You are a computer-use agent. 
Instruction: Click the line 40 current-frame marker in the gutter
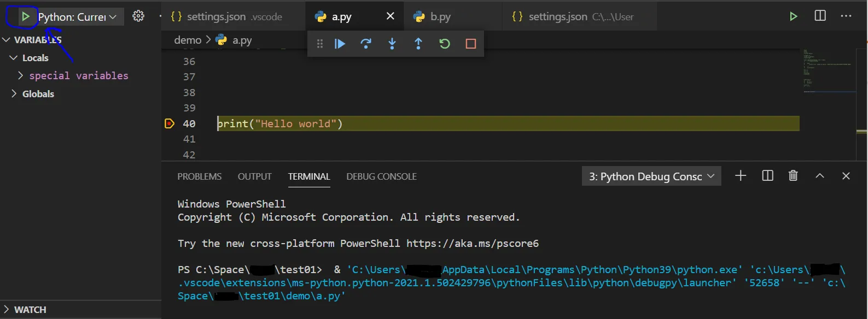click(169, 123)
